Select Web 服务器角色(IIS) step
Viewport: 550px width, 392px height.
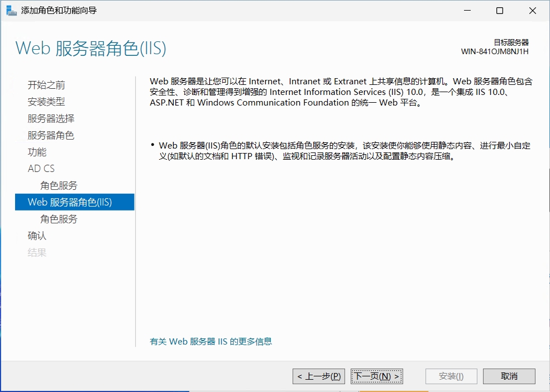pos(75,202)
